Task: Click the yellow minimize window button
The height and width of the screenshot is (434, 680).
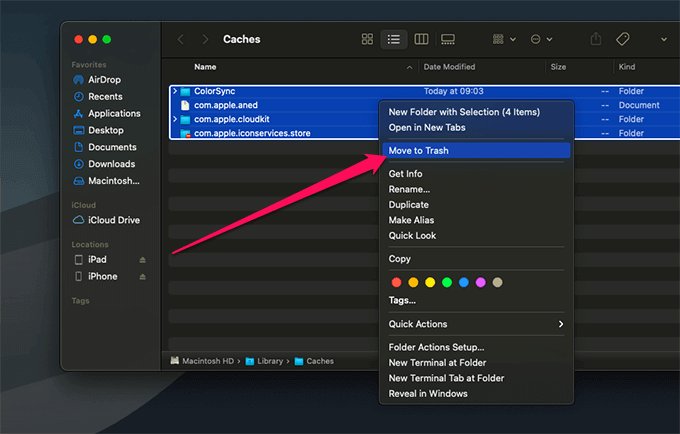Action: 92,39
